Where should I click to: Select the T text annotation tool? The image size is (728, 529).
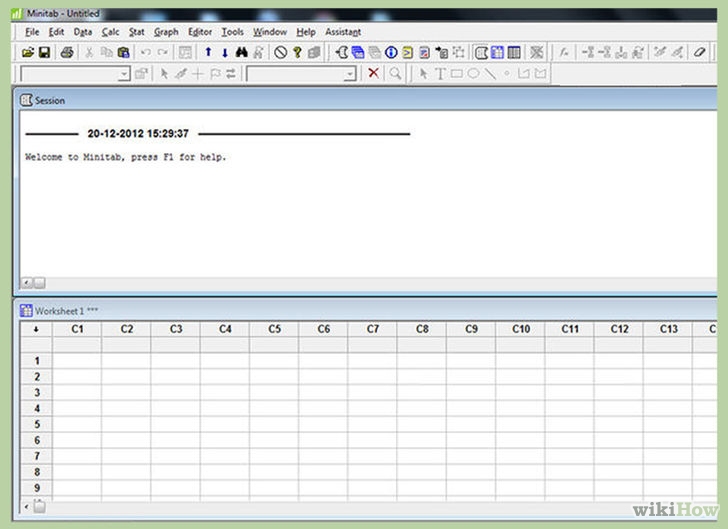(440, 73)
